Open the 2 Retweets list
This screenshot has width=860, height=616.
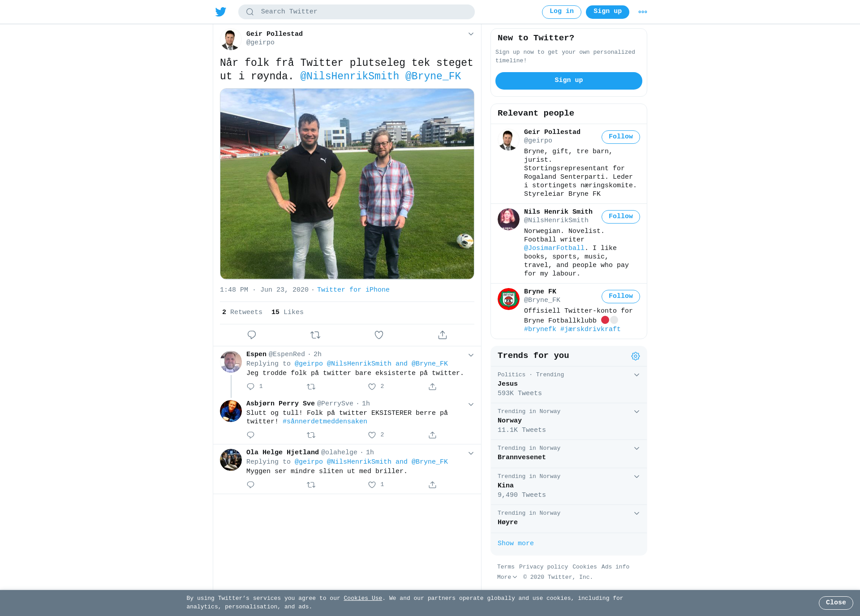click(x=242, y=312)
